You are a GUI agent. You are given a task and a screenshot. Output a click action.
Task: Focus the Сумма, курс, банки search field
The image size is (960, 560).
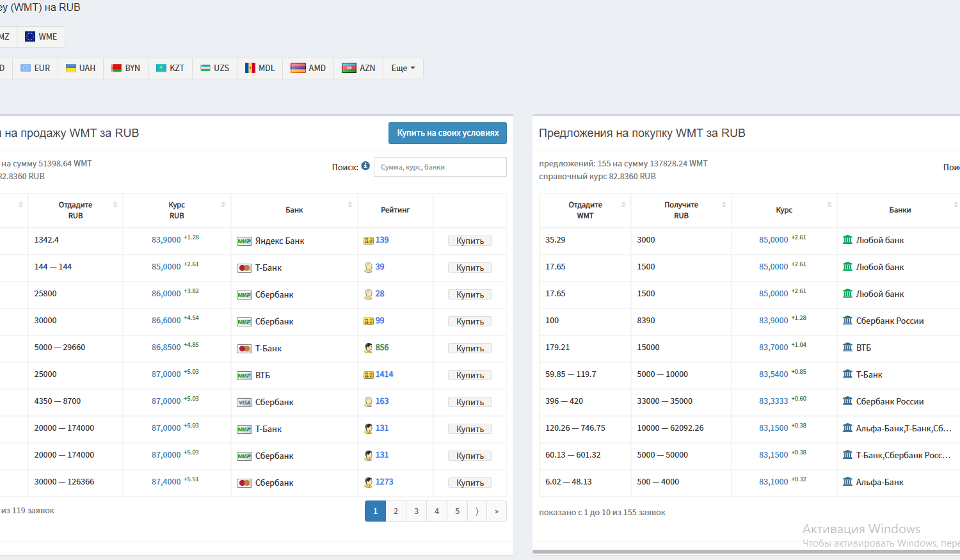click(440, 167)
